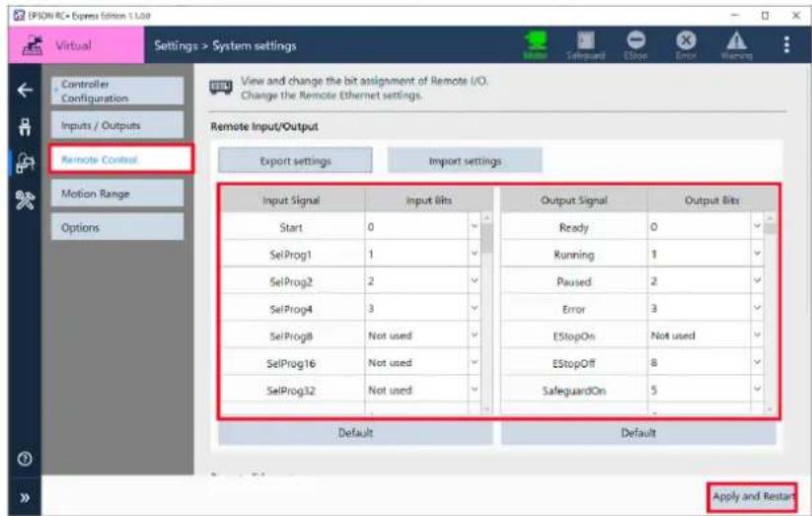Select the robot settings icon in sidebar
Viewport: 812px width, 516px height.
pyautogui.click(x=25, y=163)
